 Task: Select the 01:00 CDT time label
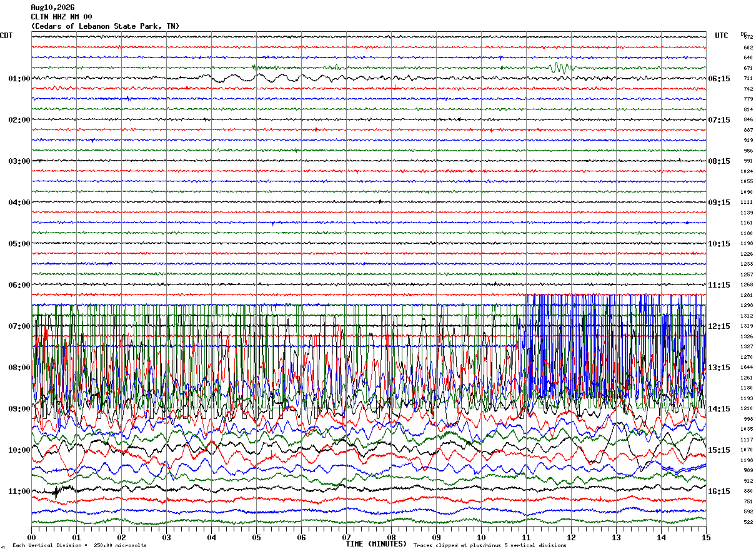pos(19,79)
